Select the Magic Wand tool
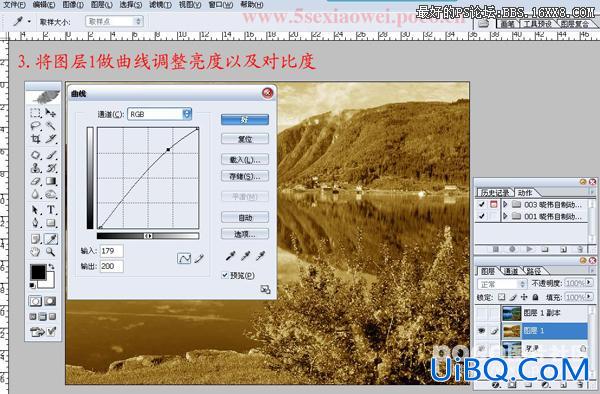This screenshot has width=600, height=394. coord(51,126)
